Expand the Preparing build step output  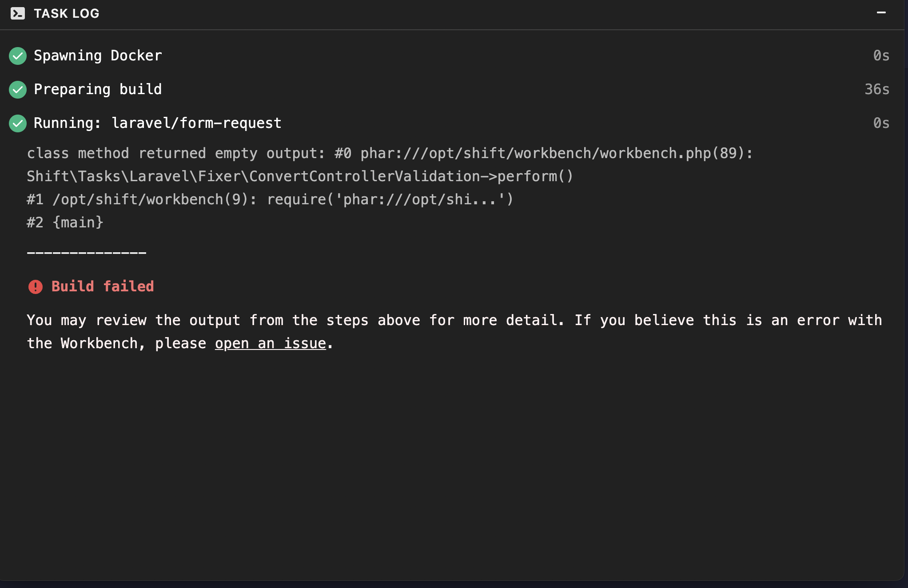tap(98, 89)
